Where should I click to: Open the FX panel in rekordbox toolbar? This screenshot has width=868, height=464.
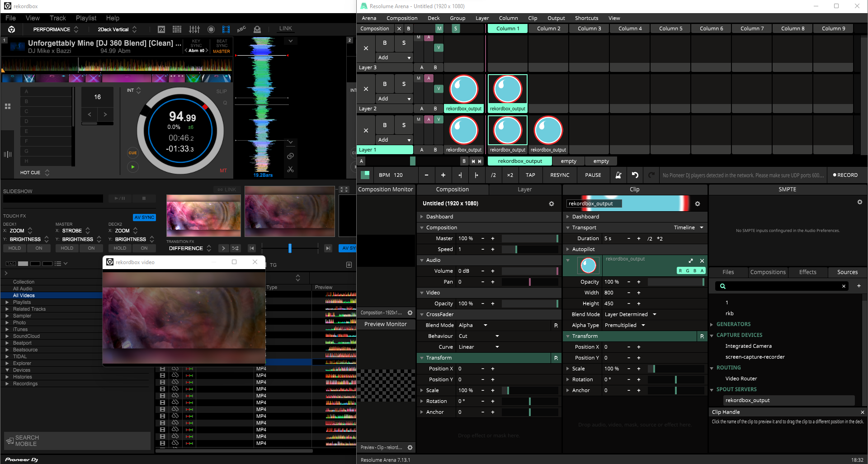tap(161, 29)
